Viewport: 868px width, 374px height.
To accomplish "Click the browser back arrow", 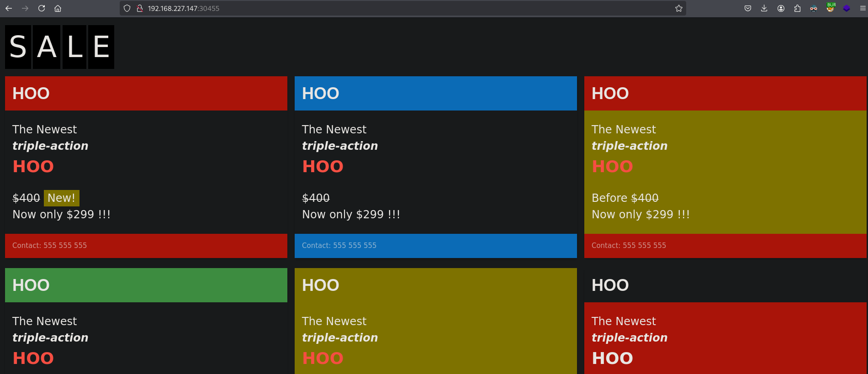I will pos(9,8).
